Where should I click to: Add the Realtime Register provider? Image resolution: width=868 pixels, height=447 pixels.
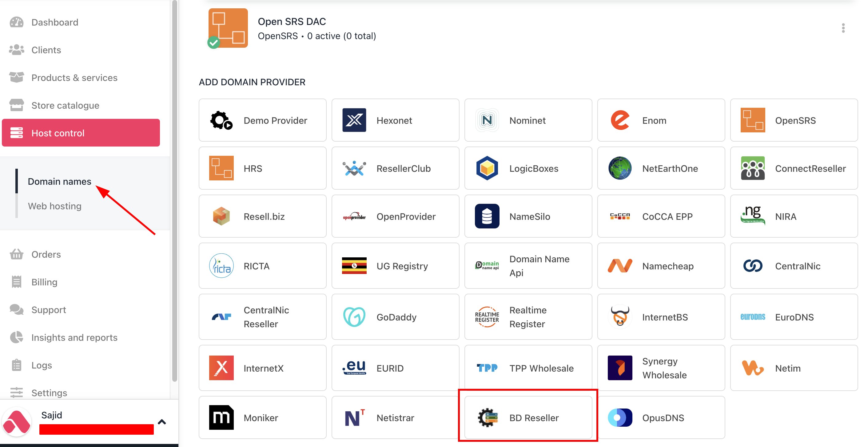pyautogui.click(x=528, y=317)
